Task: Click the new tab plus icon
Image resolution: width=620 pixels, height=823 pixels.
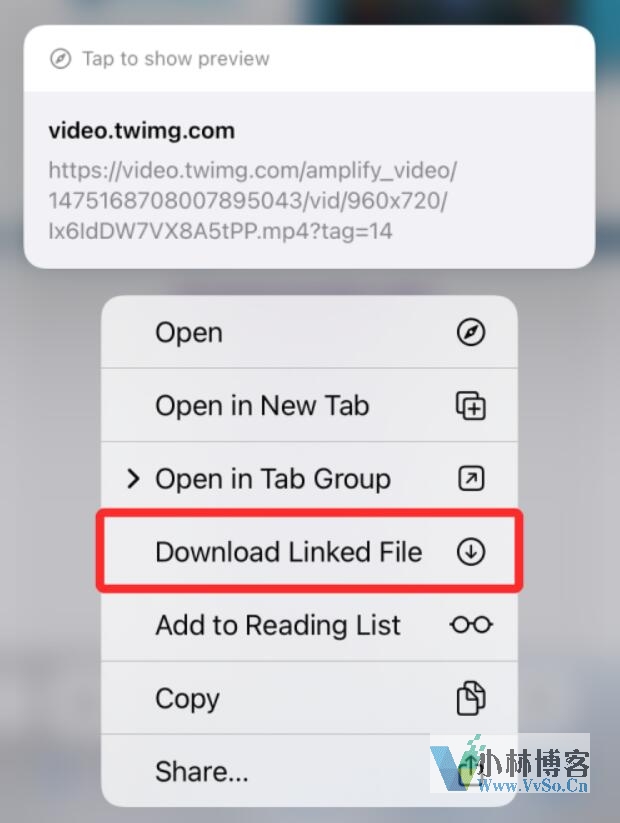Action: tap(470, 406)
